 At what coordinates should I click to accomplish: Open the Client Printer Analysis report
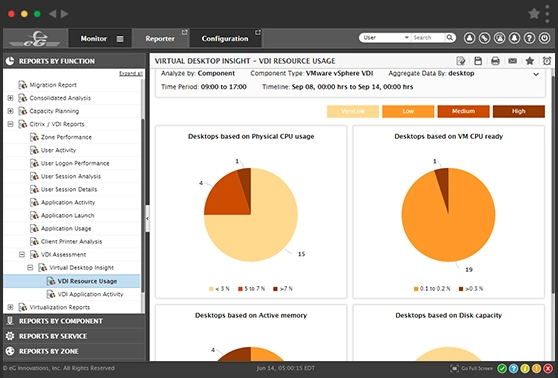72,241
